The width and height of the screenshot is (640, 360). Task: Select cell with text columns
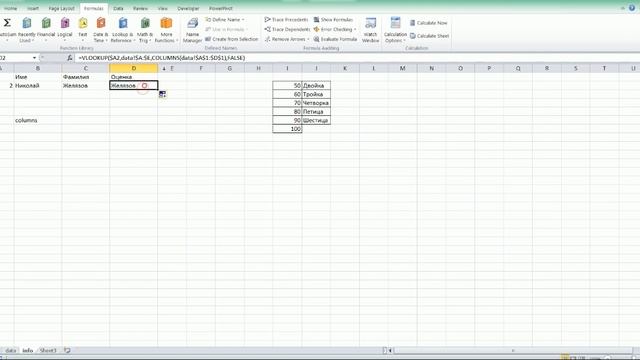pyautogui.click(x=38, y=120)
